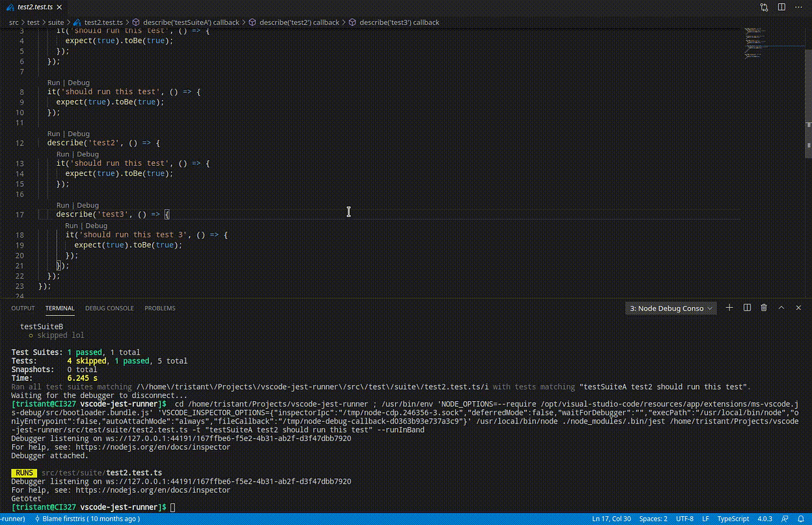
Task: Click Run codelens above line 8
Action: click(x=53, y=83)
